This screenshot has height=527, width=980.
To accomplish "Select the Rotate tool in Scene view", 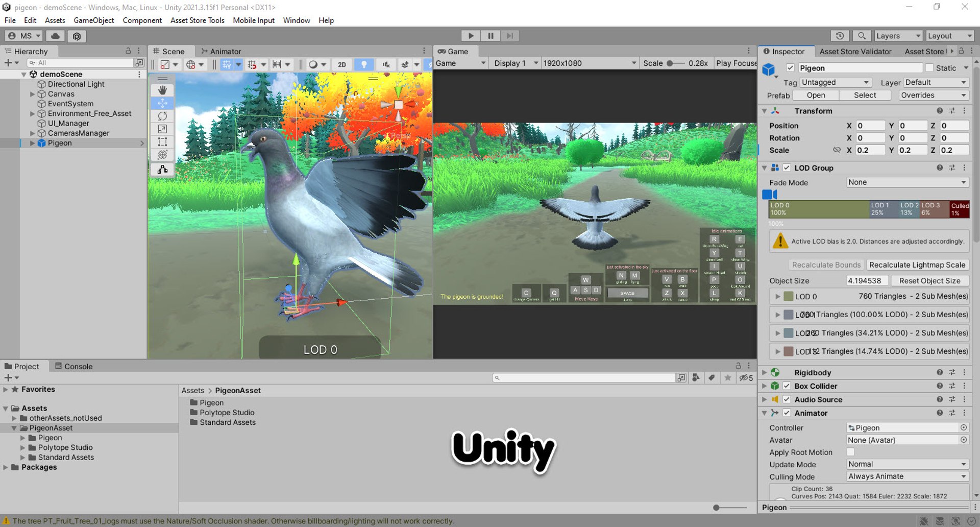I will click(162, 116).
